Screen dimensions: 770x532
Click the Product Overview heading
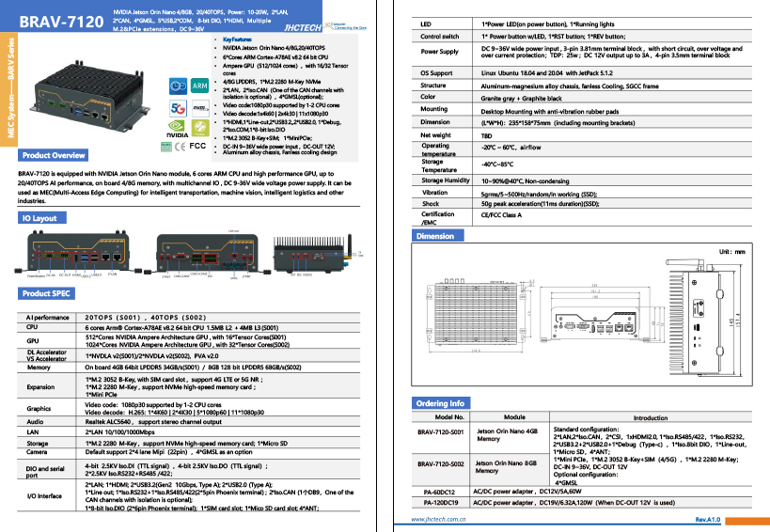click(54, 155)
